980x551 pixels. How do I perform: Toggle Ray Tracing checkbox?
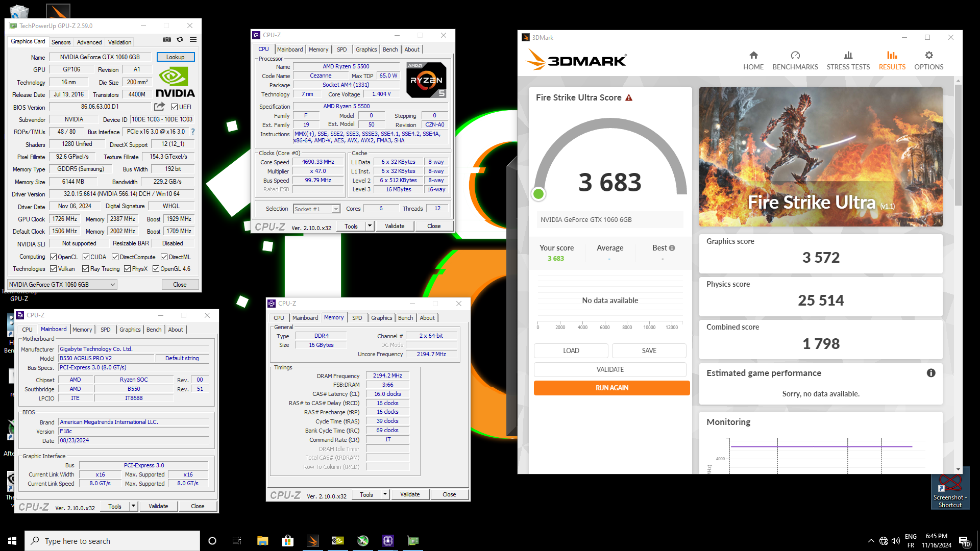click(85, 268)
